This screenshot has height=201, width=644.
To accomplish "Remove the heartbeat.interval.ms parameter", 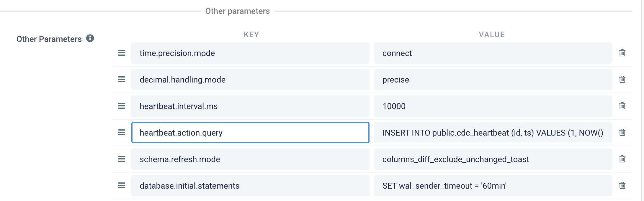I will [x=622, y=106].
